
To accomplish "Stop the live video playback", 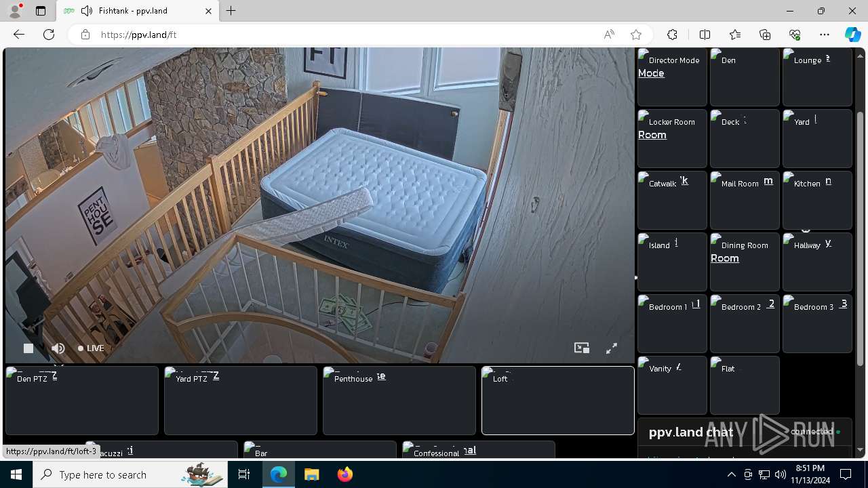I will (x=28, y=348).
